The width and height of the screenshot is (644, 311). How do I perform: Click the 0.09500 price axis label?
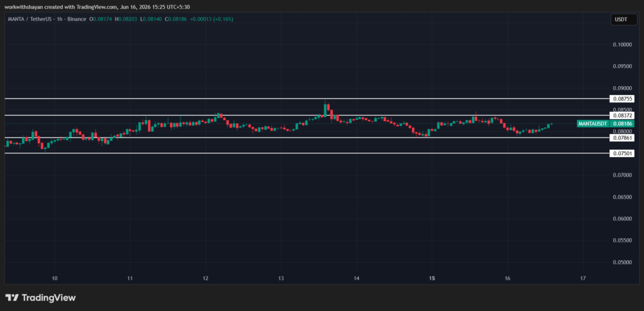point(622,67)
